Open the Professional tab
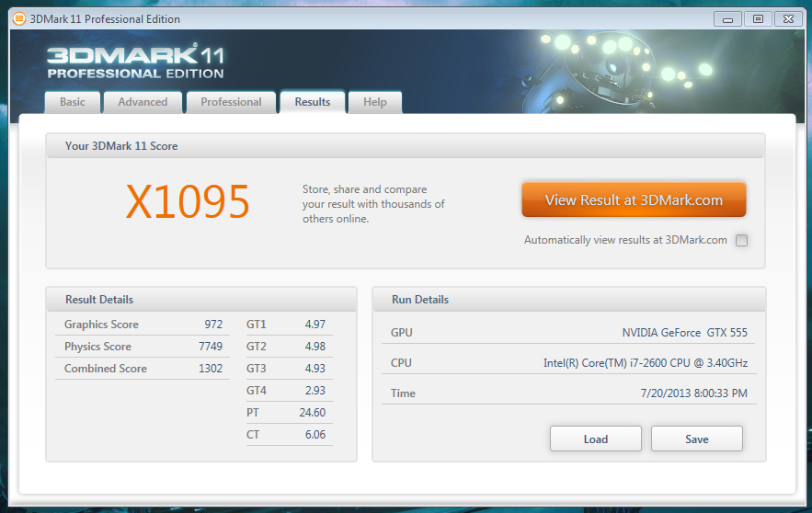Screen dimensions: 812x513 point(231,102)
